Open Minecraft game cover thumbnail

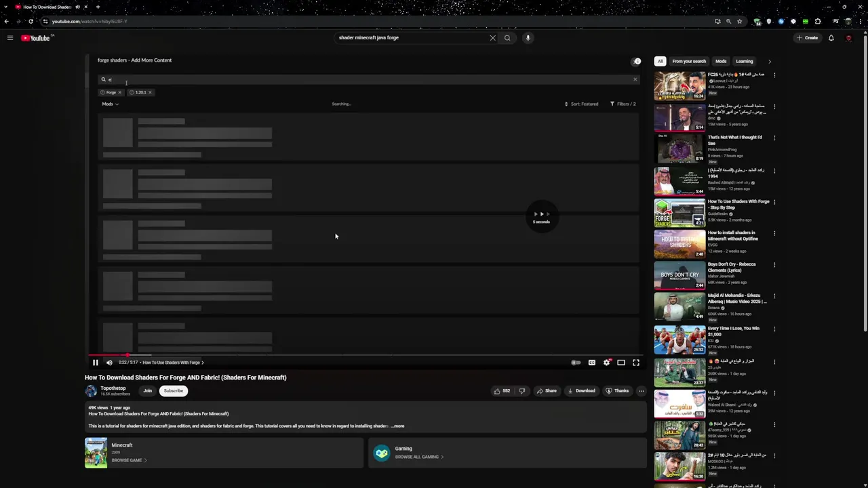pyautogui.click(x=96, y=453)
